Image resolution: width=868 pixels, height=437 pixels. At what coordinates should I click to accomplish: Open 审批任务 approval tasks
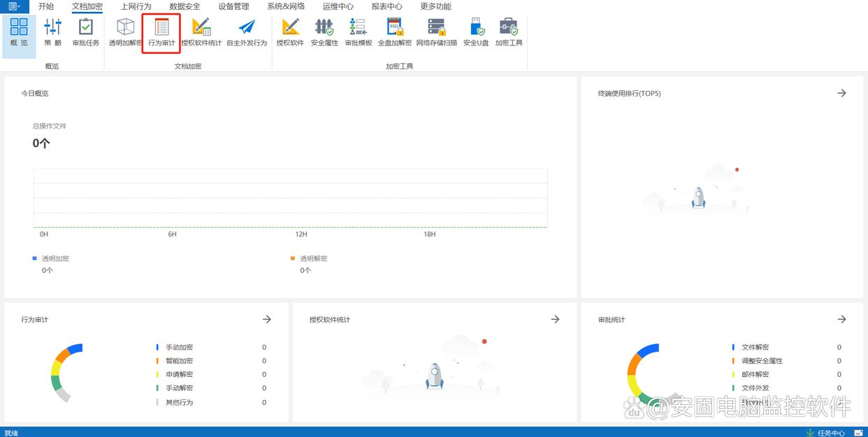(x=86, y=32)
